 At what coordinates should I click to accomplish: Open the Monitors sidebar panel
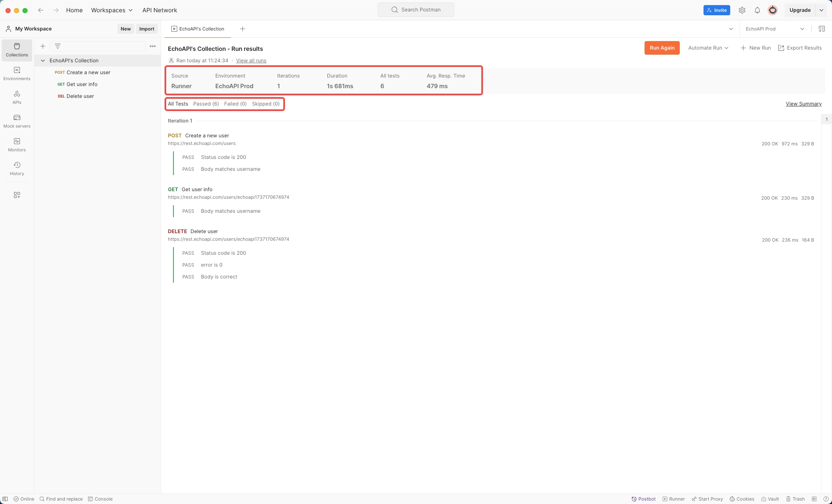click(x=17, y=145)
